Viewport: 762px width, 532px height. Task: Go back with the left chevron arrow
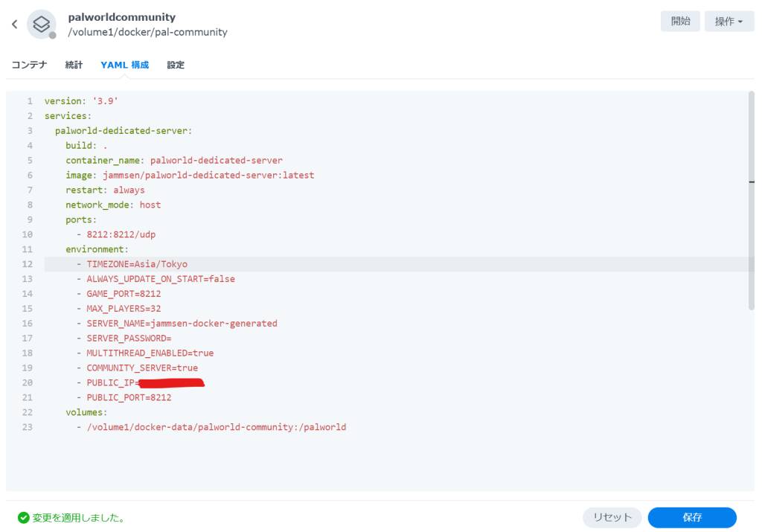[15, 24]
